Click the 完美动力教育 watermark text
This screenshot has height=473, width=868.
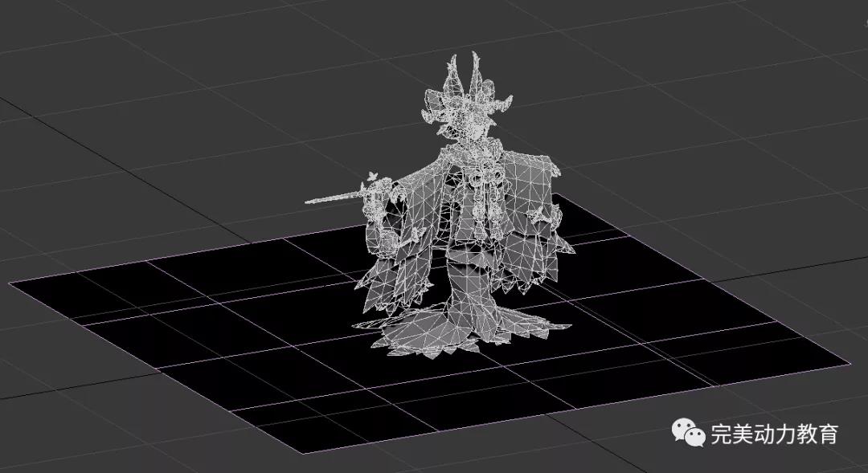click(x=774, y=434)
